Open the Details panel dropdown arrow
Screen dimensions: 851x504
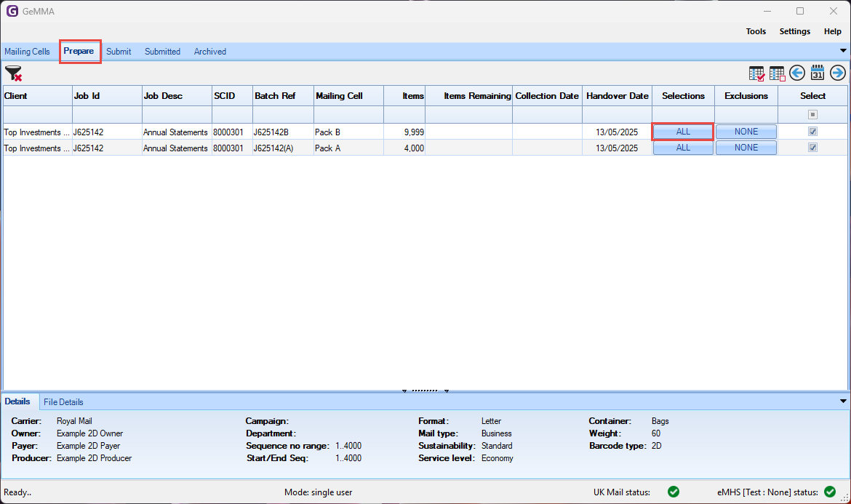[x=843, y=401]
